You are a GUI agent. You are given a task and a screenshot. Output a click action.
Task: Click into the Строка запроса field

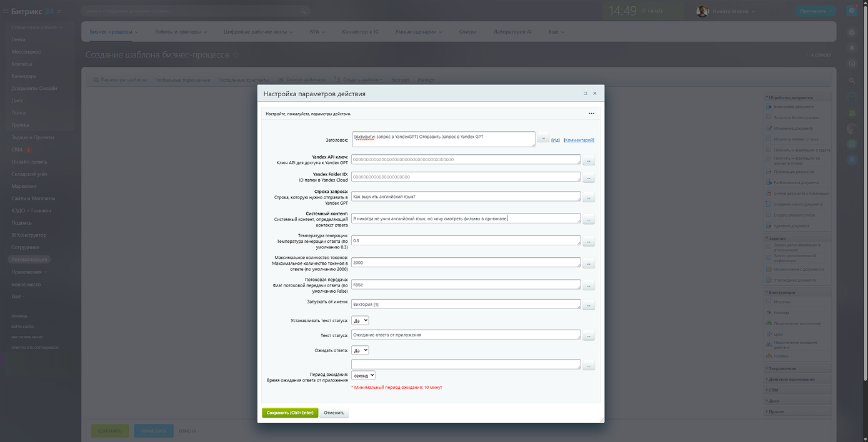pyautogui.click(x=466, y=197)
